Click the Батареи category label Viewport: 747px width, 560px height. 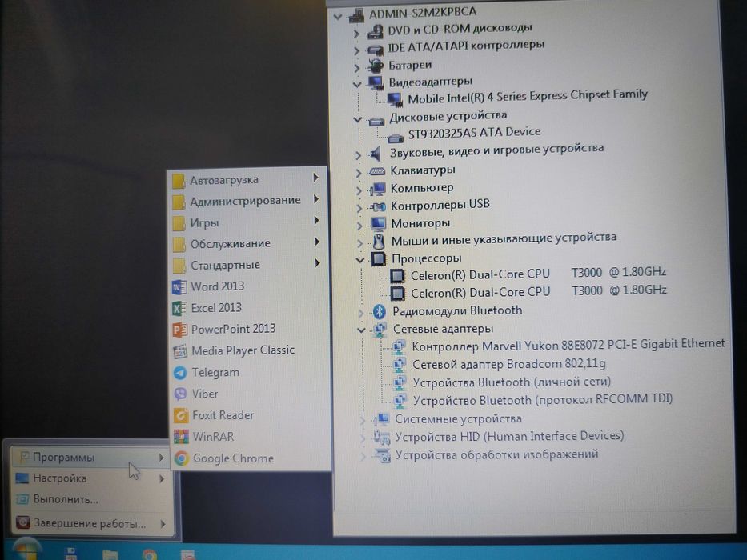point(410,65)
